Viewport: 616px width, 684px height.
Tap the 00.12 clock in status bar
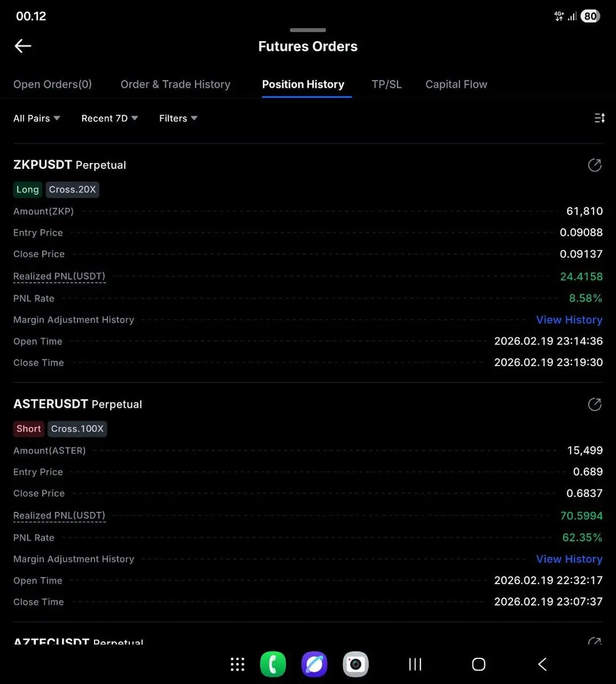31,16
